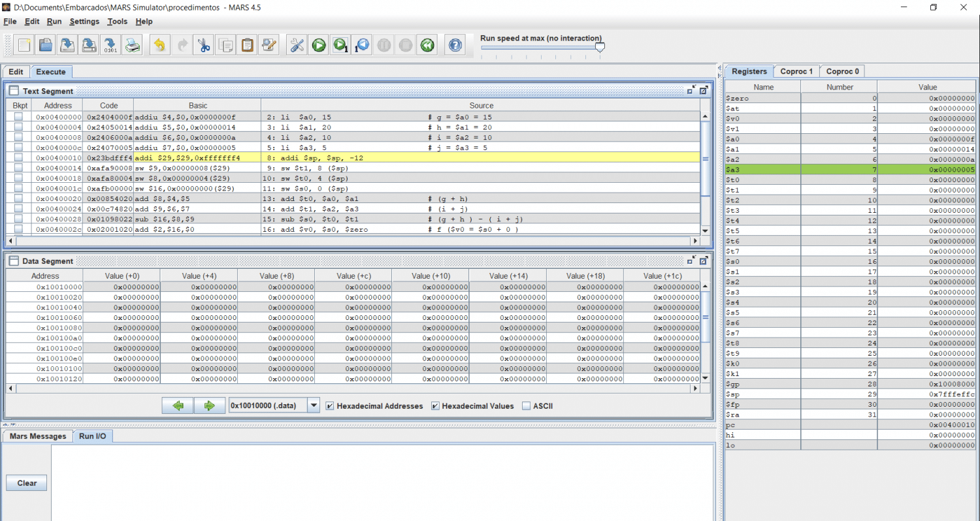Assemble the program (wrench and screwdriver icon)
Viewport: 980px width, 521px height.
coord(297,45)
